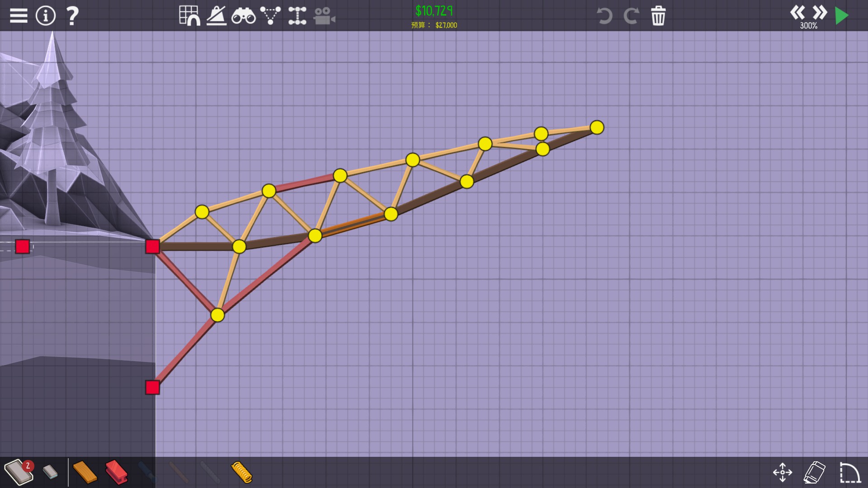Select the wood material plank

[85, 472]
